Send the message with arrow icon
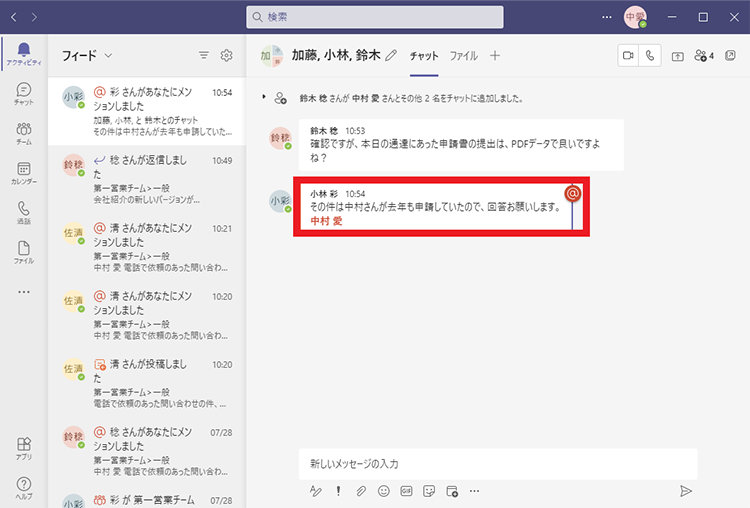Image resolution: width=750 pixels, height=508 pixels. (685, 491)
